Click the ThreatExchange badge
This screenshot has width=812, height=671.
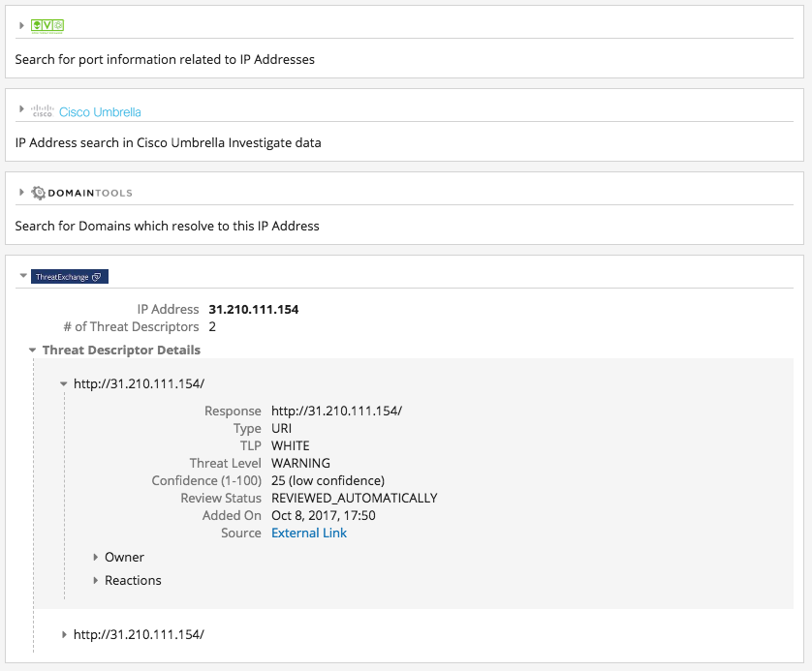click(x=70, y=277)
